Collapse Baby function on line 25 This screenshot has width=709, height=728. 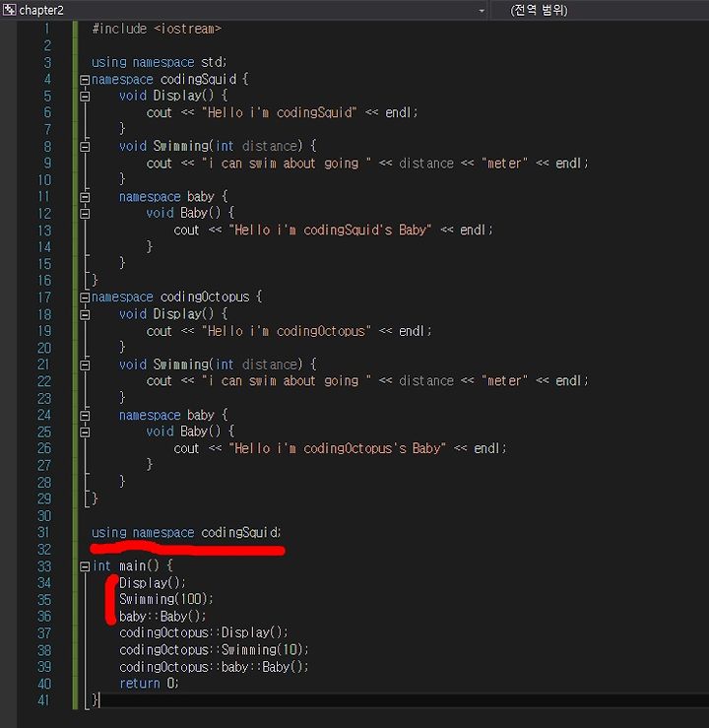coord(85,432)
